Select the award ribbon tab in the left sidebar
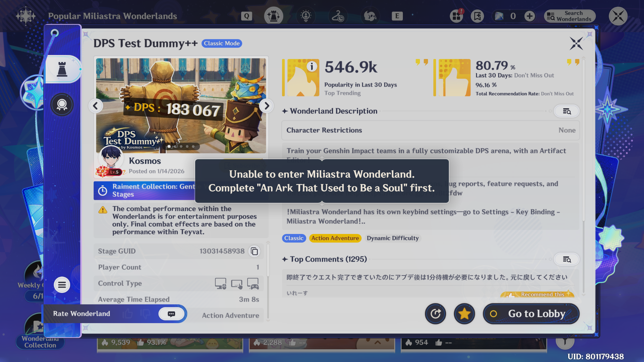 pyautogui.click(x=62, y=105)
